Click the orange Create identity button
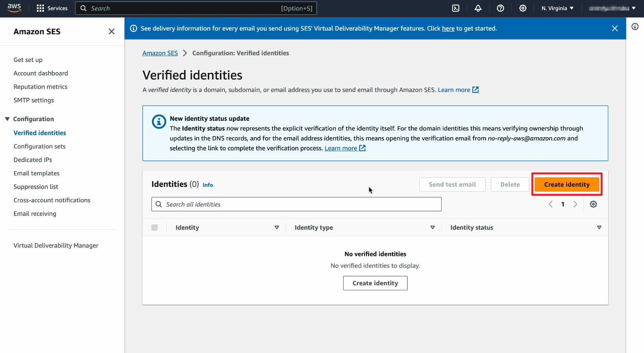 click(567, 184)
